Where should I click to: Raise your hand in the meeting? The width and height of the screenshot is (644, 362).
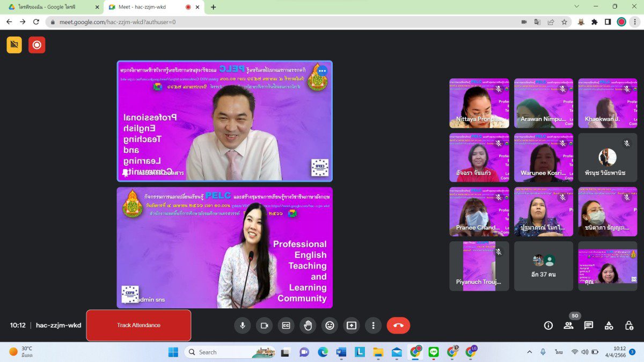click(x=308, y=325)
